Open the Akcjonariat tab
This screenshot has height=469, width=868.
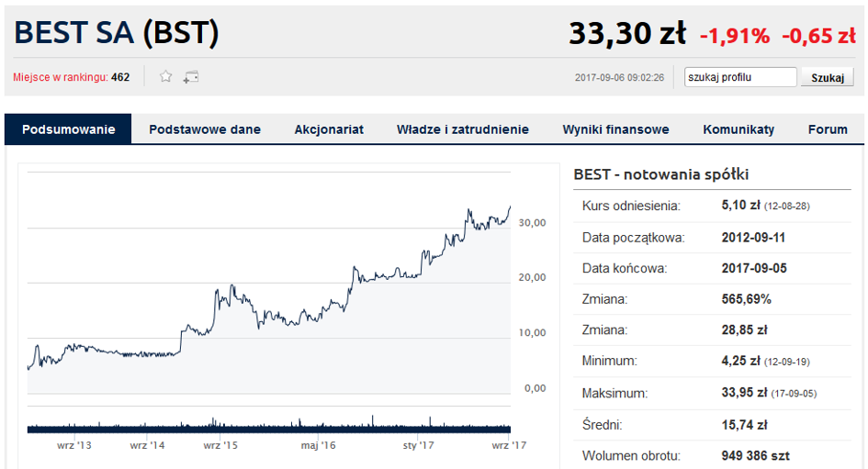(x=329, y=129)
